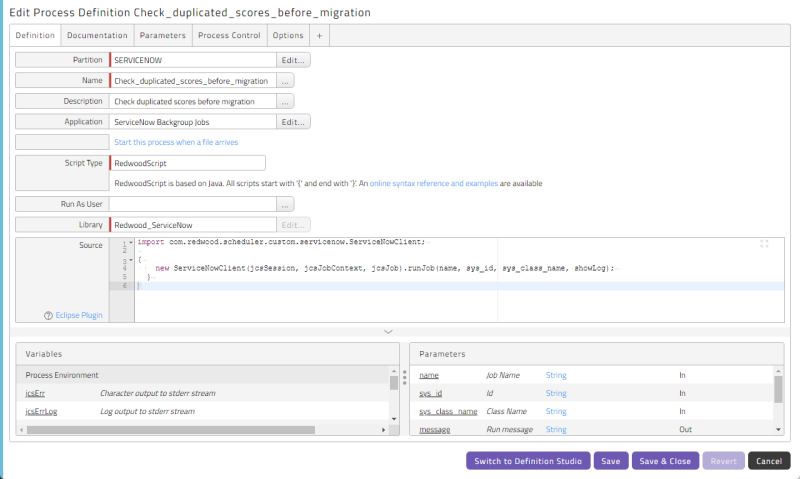The image size is (800, 479).
Task: Click the panel splitter dots handle
Action: [x=405, y=377]
